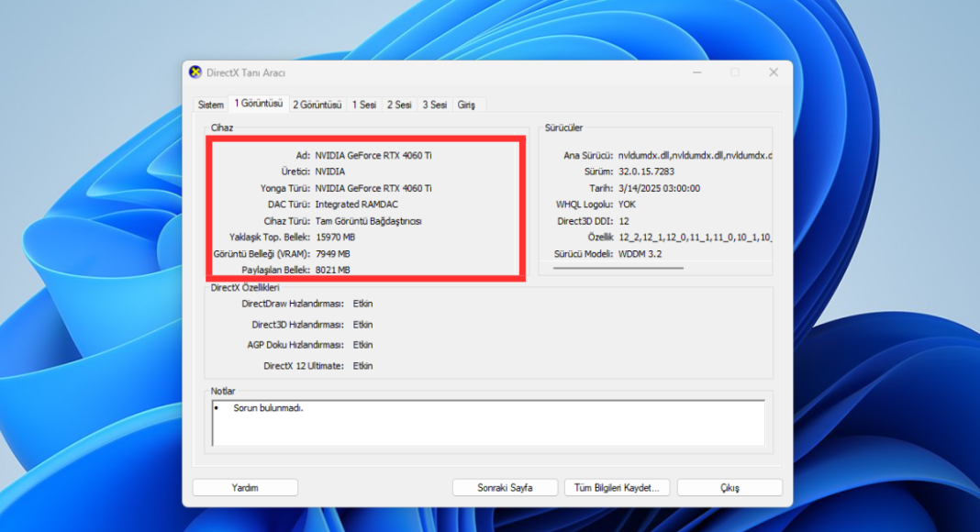Click the DirectX Özellikleri group label

click(245, 288)
